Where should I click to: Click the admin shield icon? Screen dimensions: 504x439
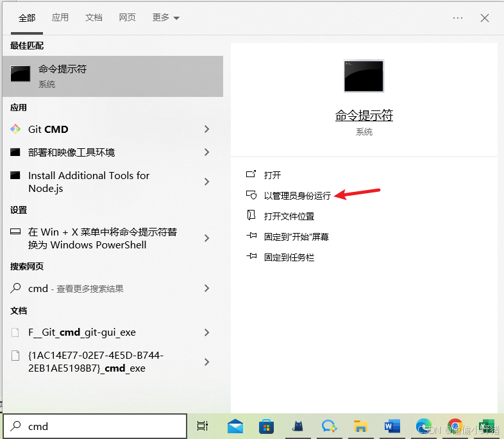251,194
